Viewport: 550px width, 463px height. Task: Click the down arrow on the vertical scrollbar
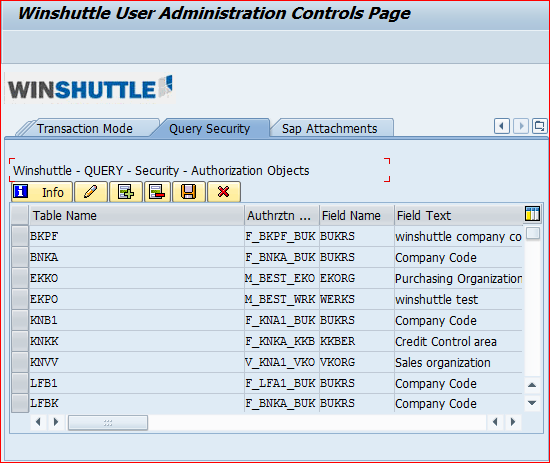click(532, 403)
